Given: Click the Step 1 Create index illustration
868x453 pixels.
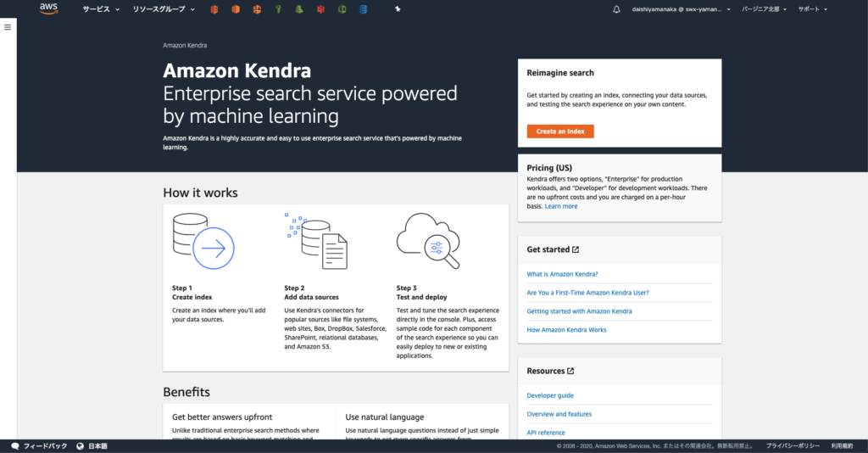Looking at the screenshot, I should [x=202, y=242].
